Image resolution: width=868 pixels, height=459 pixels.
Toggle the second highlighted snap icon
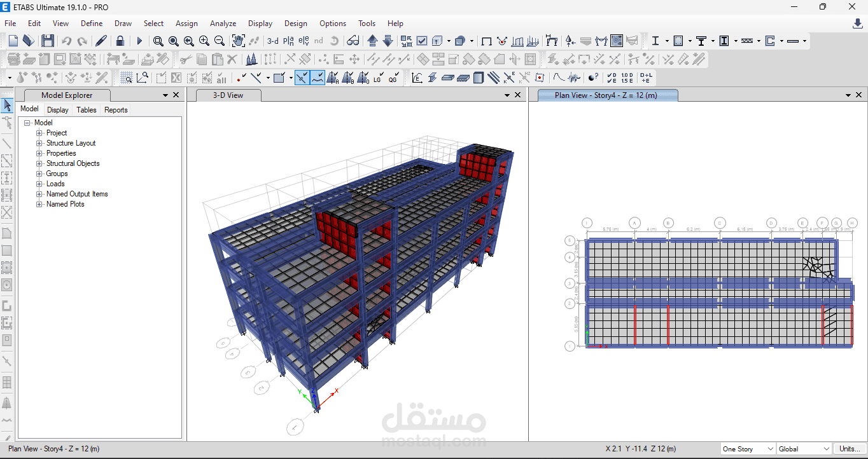[318, 78]
